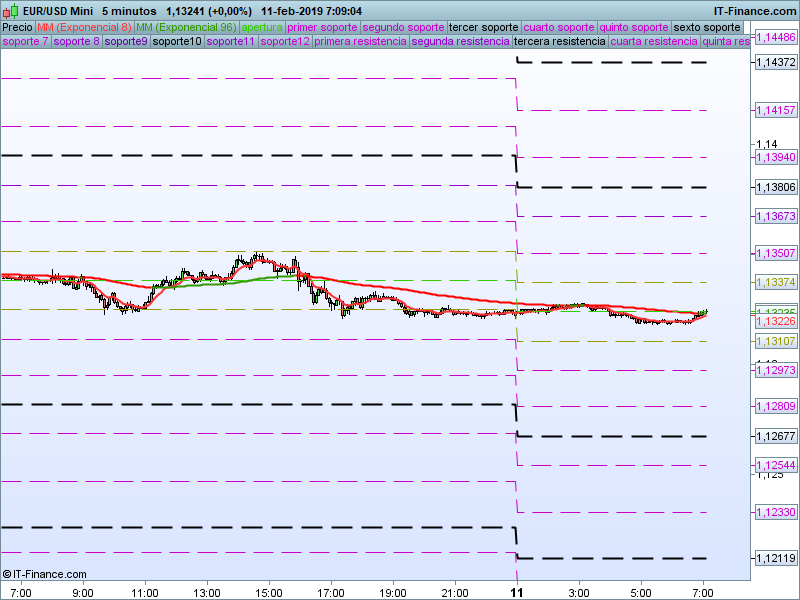Click the 1,13374 green price label
800x600 pixels.
(x=775, y=283)
